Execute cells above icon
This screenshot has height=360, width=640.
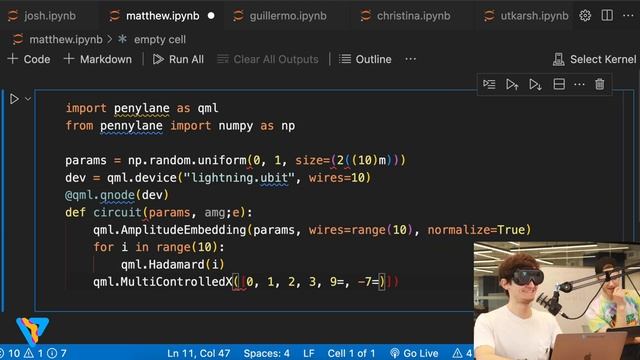(x=512, y=84)
